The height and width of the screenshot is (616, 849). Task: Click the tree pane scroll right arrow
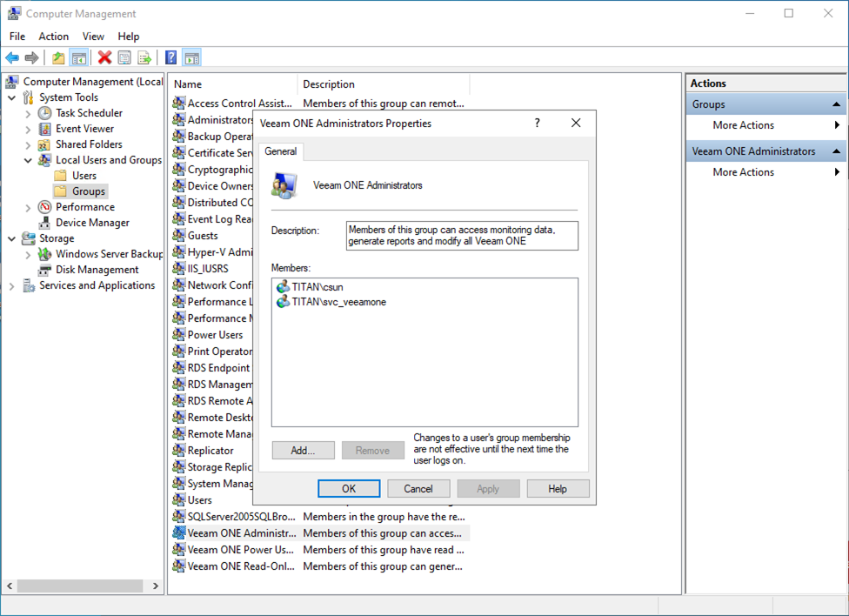pyautogui.click(x=156, y=586)
